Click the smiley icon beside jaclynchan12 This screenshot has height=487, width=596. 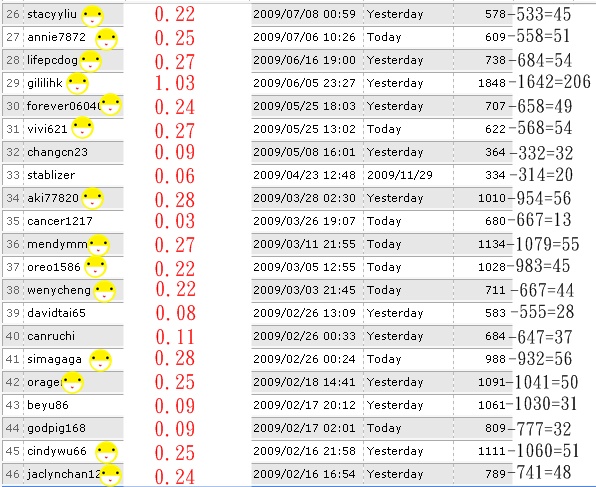pyautogui.click(x=111, y=475)
